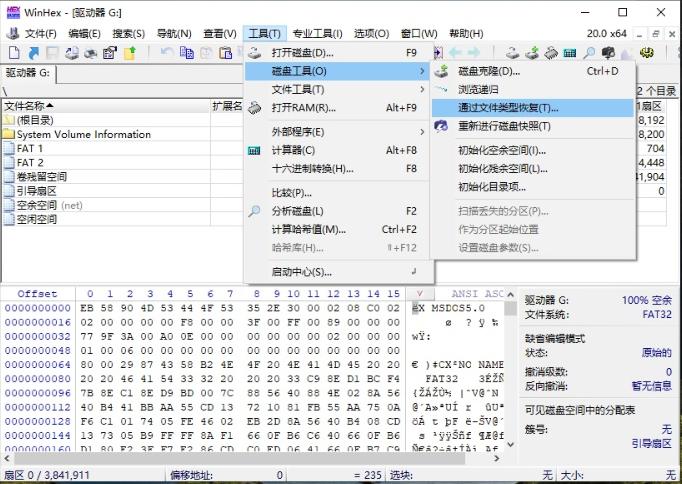This screenshot has height=484, width=682.
Task: Select 初始化空余空间(I)... in the submenu
Action: (533, 150)
